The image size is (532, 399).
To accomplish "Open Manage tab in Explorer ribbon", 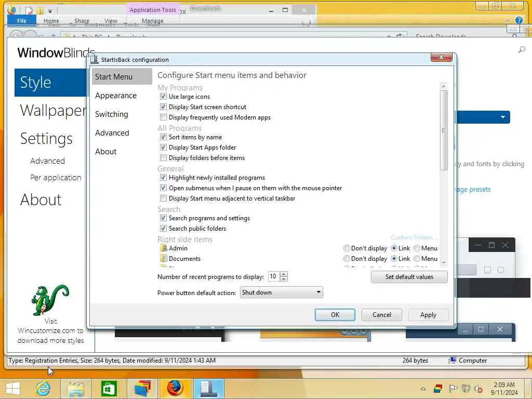I will tap(153, 21).
